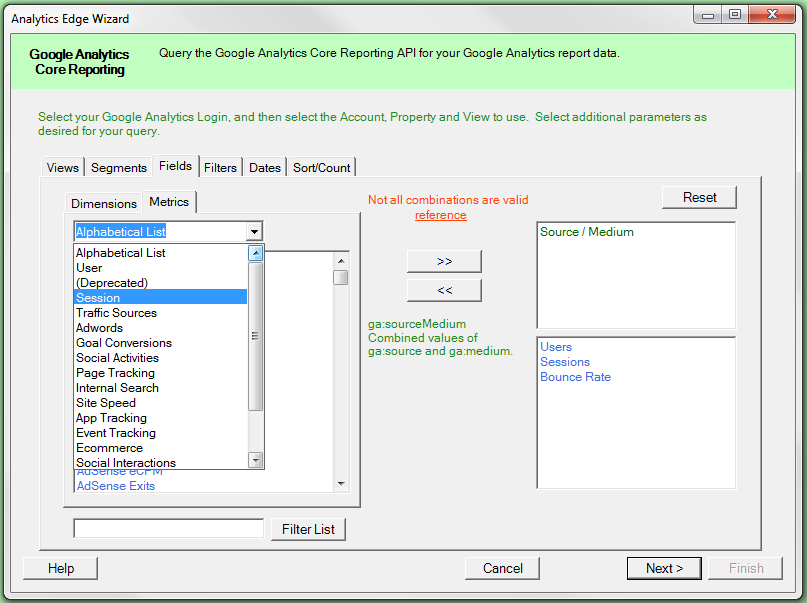Switch to the Segments tab

[119, 168]
